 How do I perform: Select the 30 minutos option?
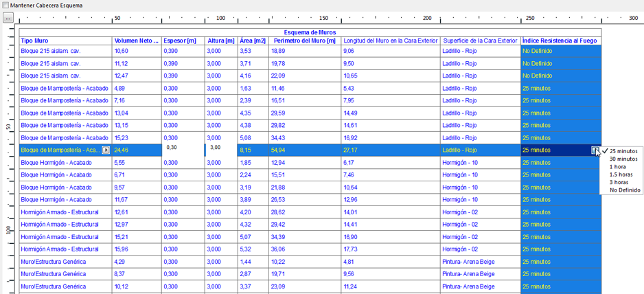tap(623, 159)
